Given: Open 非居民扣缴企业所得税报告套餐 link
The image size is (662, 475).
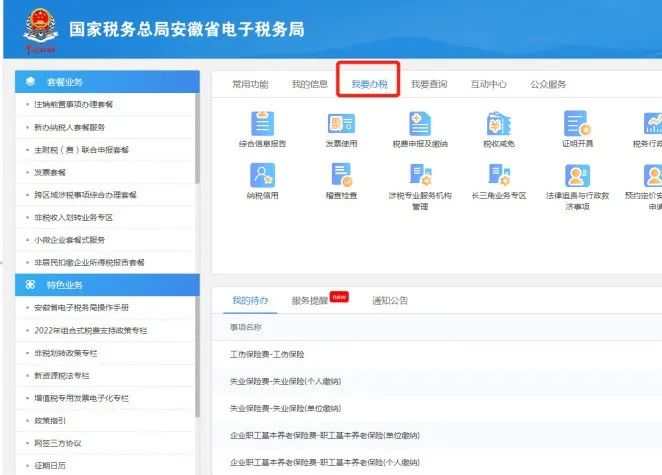Looking at the screenshot, I should (x=89, y=262).
